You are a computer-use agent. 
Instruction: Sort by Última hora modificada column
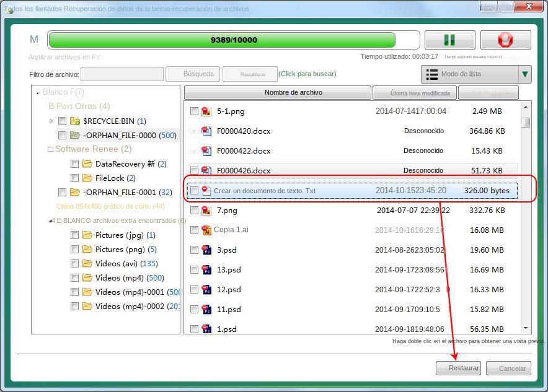414,93
